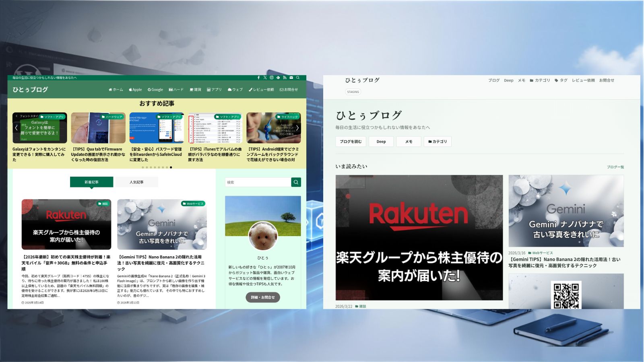Open left 【Gemini TIPS】Nano Banana 2 article title

[x=161, y=263]
